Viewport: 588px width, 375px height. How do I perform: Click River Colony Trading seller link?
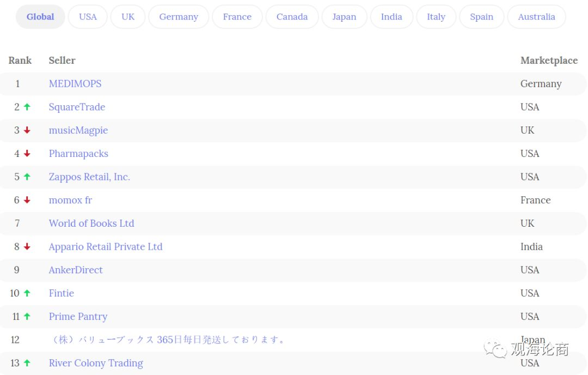coord(96,363)
